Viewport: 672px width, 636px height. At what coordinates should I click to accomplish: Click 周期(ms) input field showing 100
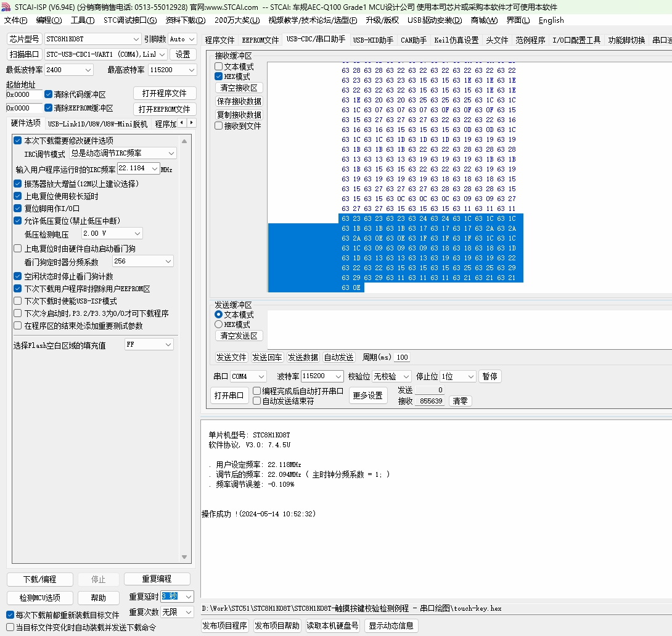pos(402,357)
